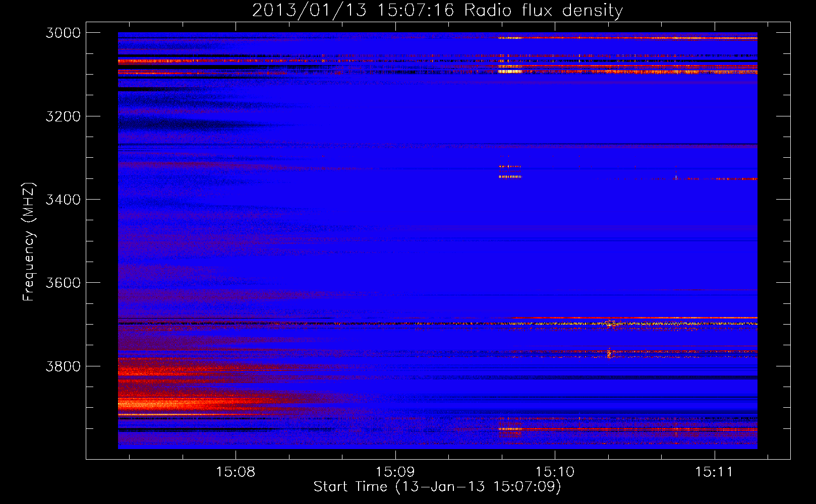
Task: Click the 15:09 time tick label
Action: (x=395, y=472)
